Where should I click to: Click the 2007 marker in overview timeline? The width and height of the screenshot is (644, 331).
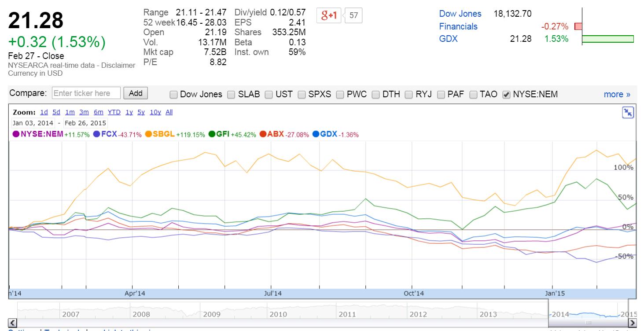pyautogui.click(x=71, y=314)
